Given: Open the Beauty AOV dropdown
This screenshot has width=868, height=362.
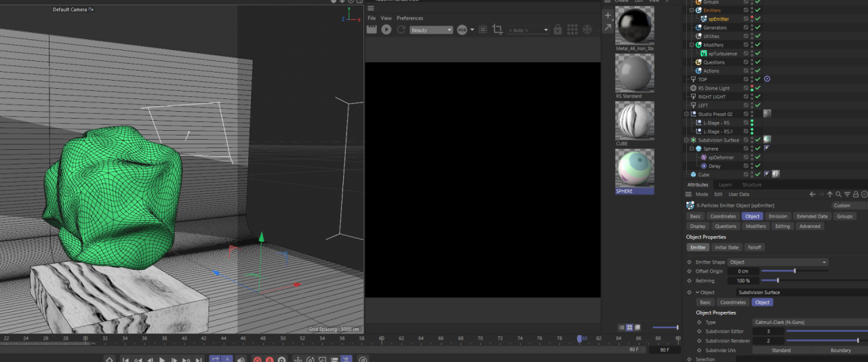Looking at the screenshot, I should [431, 30].
